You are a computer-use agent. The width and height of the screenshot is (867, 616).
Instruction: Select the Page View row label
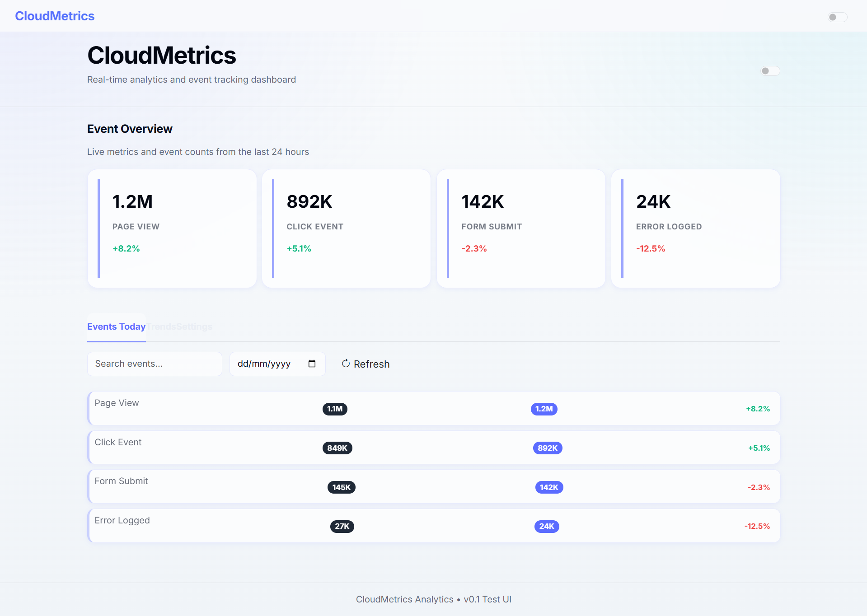coord(117,403)
